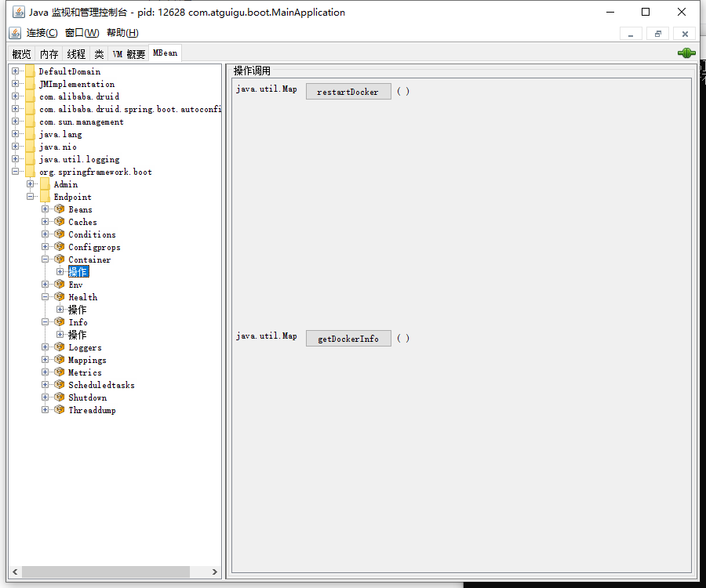This screenshot has width=706, height=588.
Task: Open the 连接(C) menu
Action: pos(42,33)
